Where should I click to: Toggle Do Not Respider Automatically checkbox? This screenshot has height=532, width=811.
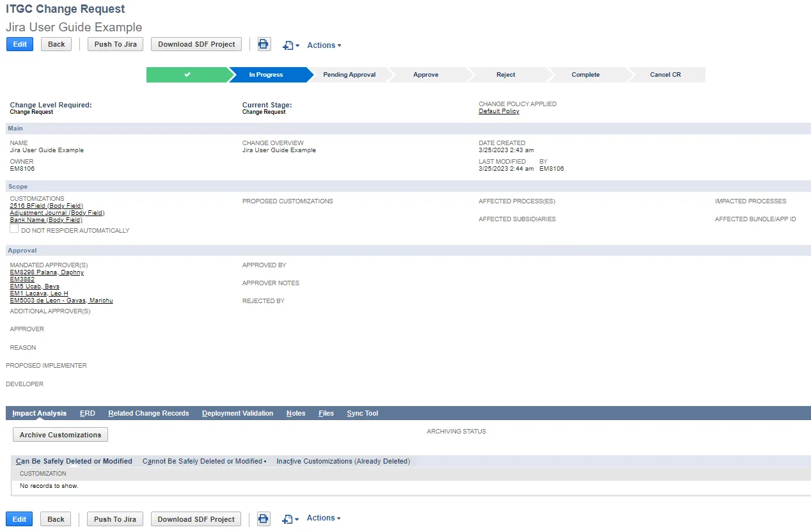pos(14,229)
